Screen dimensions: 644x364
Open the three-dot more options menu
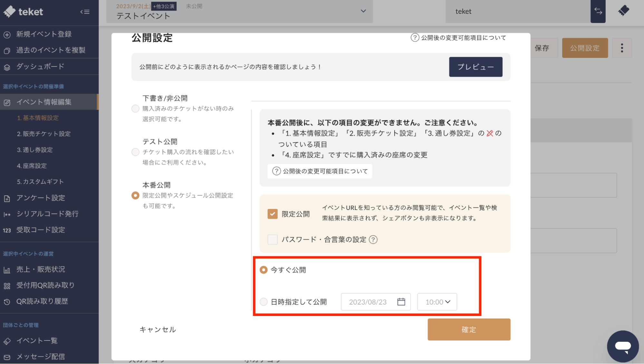tap(622, 48)
